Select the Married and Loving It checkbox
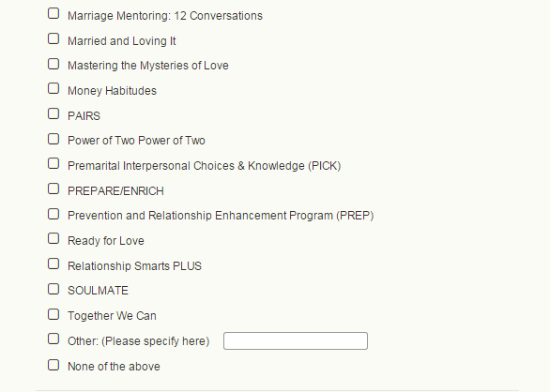 (53, 39)
